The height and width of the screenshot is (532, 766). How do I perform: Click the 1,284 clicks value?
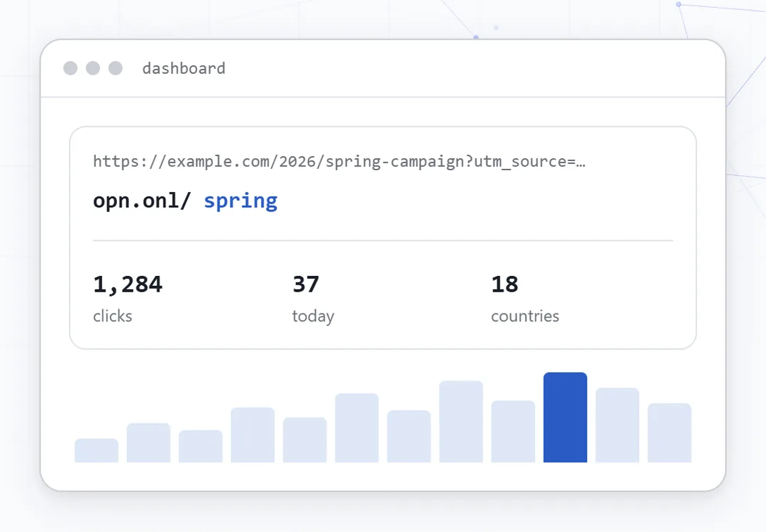click(128, 284)
